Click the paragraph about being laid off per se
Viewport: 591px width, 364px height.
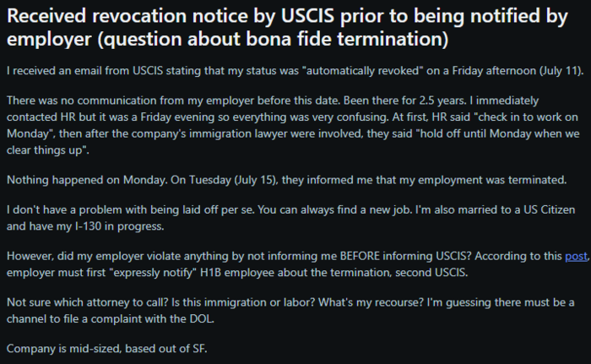tap(291, 218)
